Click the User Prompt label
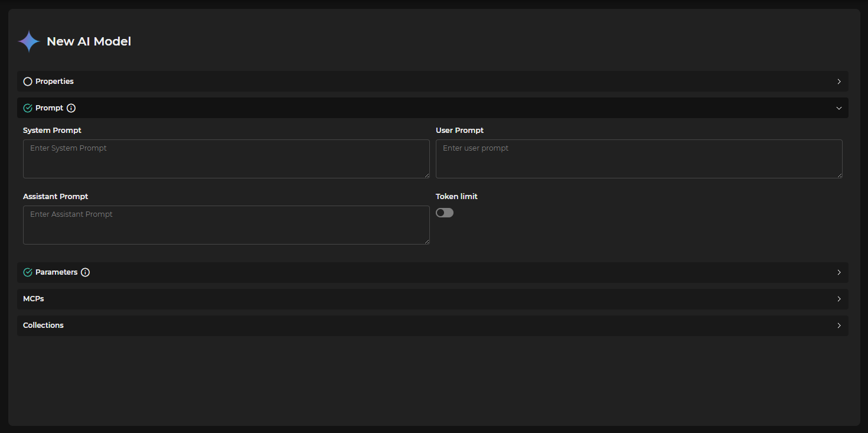 coord(459,130)
